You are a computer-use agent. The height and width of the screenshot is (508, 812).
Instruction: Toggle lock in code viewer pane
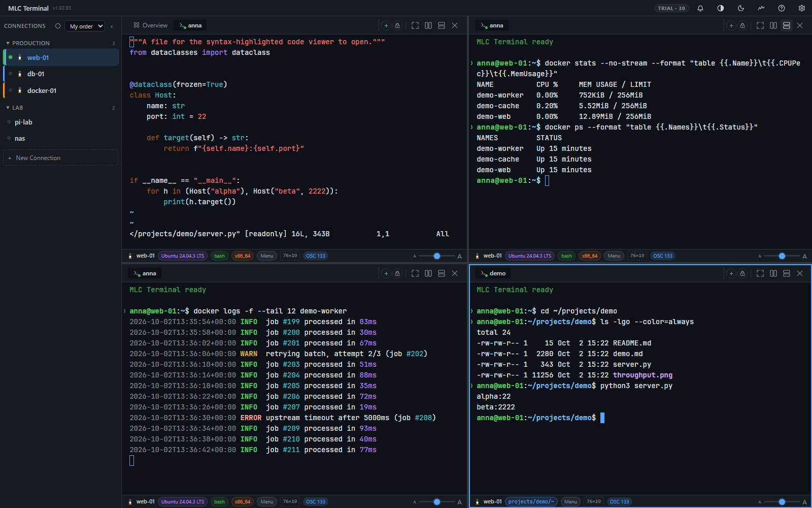point(397,25)
